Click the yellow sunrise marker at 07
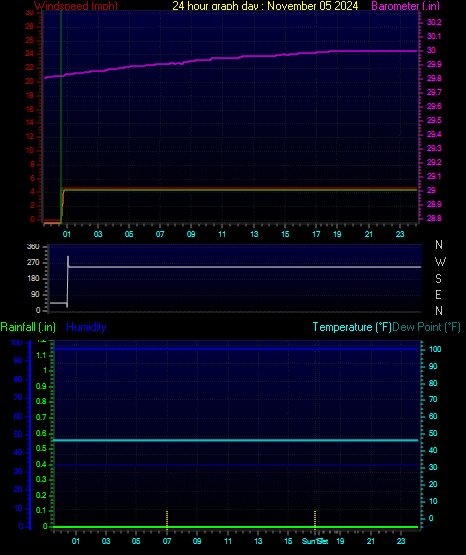Screen dimensions: 466x555 tap(167, 519)
